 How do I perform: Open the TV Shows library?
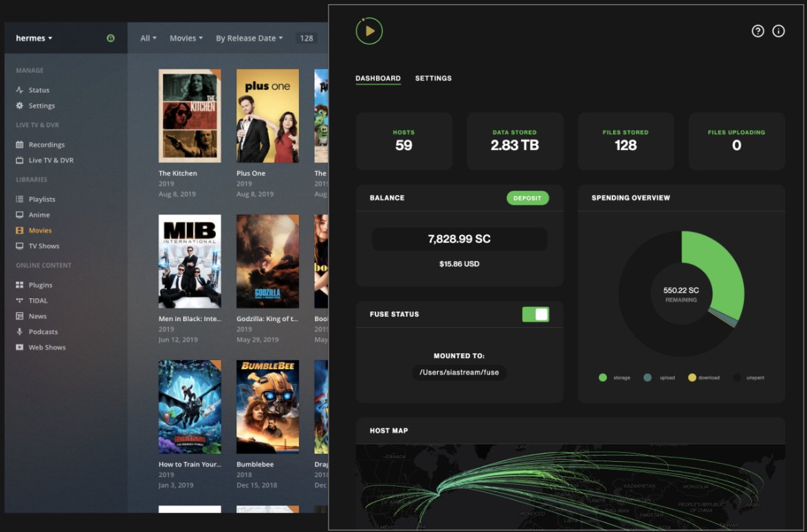[x=44, y=246]
